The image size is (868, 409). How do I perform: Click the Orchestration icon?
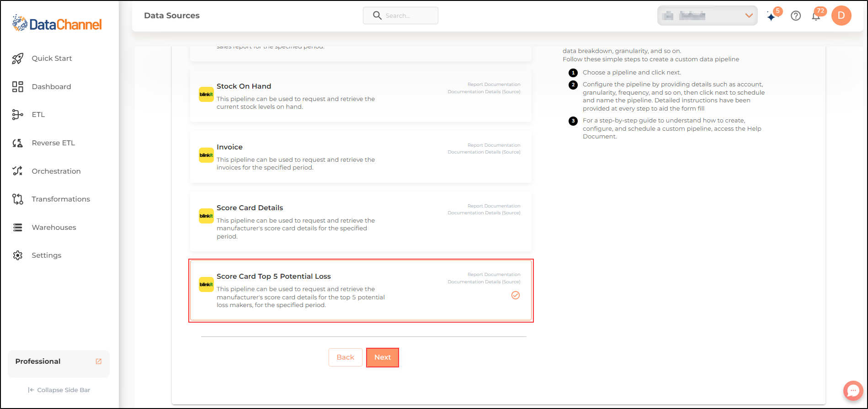17,171
